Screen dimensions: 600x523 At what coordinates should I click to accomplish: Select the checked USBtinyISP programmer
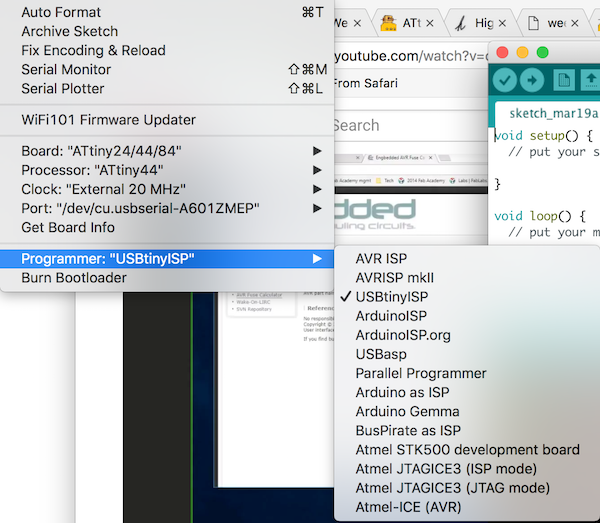coord(467,297)
